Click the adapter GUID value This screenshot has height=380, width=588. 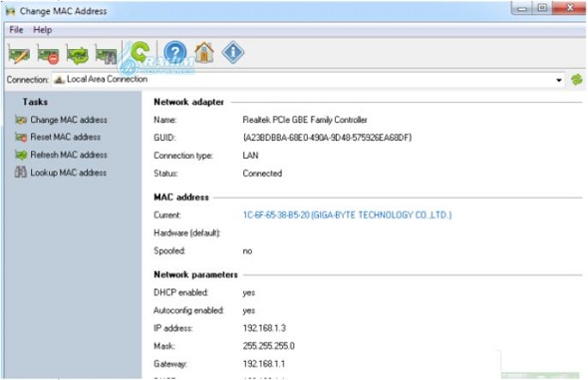click(327, 138)
